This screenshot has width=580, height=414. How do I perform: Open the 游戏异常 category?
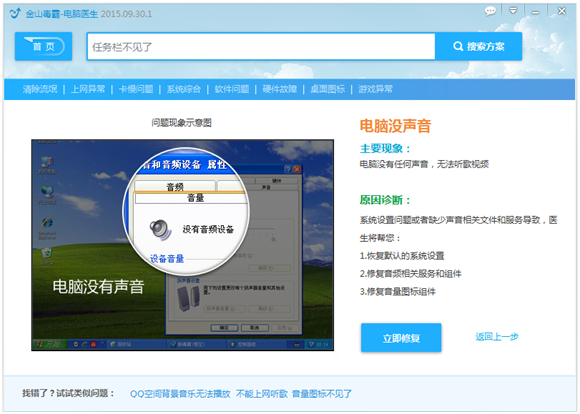[375, 89]
